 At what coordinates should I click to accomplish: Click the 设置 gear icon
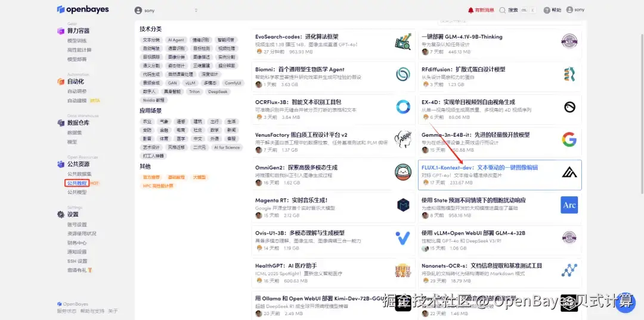tap(61, 214)
